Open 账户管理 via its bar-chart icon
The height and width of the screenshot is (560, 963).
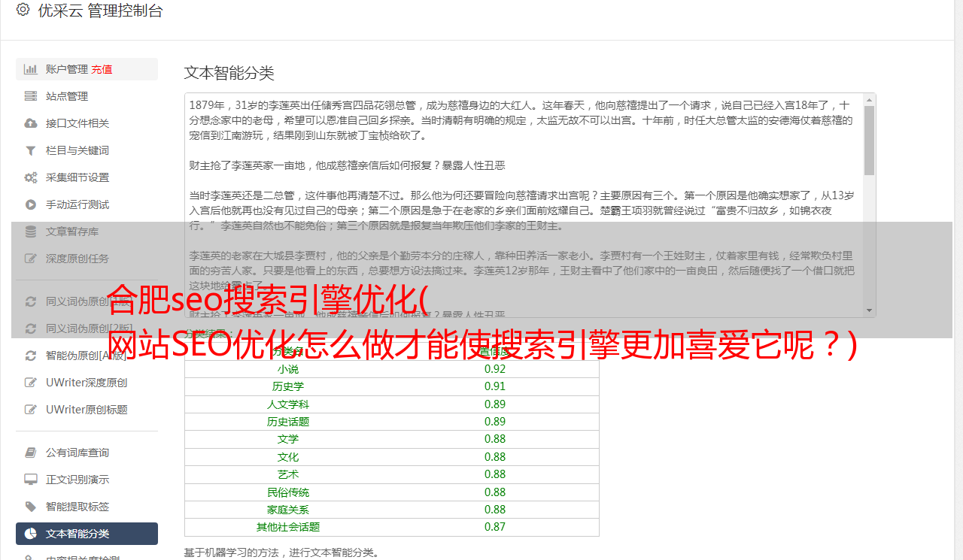(x=31, y=69)
